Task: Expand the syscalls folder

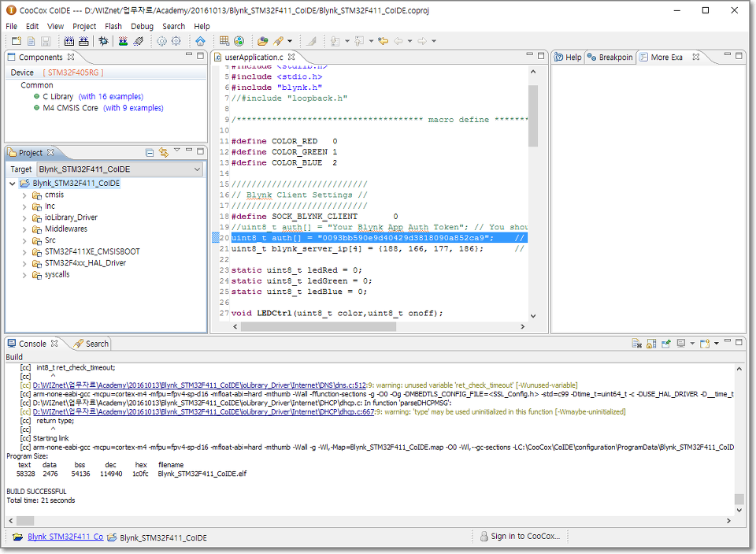Action: coord(24,275)
